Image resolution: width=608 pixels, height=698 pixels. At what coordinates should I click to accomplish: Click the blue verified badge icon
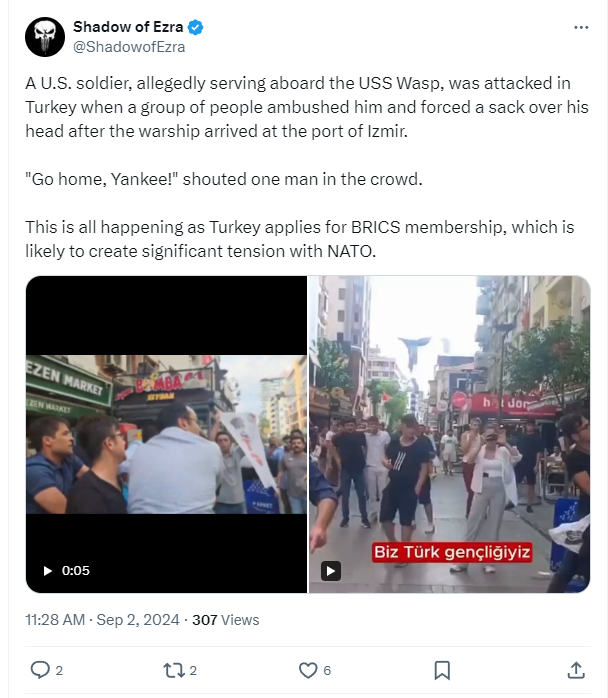(x=195, y=27)
